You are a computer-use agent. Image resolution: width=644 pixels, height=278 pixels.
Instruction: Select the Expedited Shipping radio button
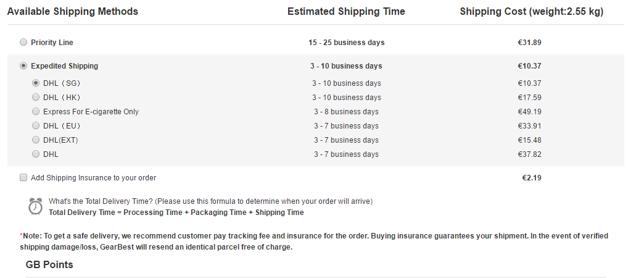(x=23, y=65)
